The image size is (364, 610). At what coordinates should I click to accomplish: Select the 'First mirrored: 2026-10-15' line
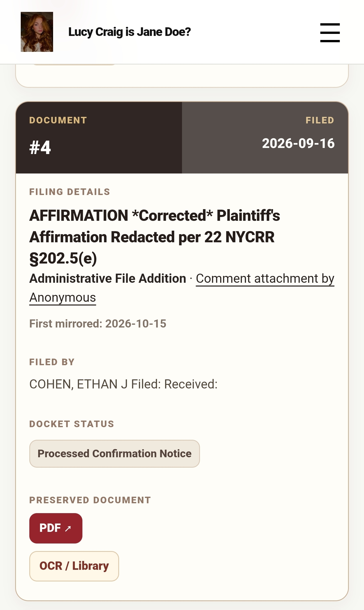pos(98,324)
